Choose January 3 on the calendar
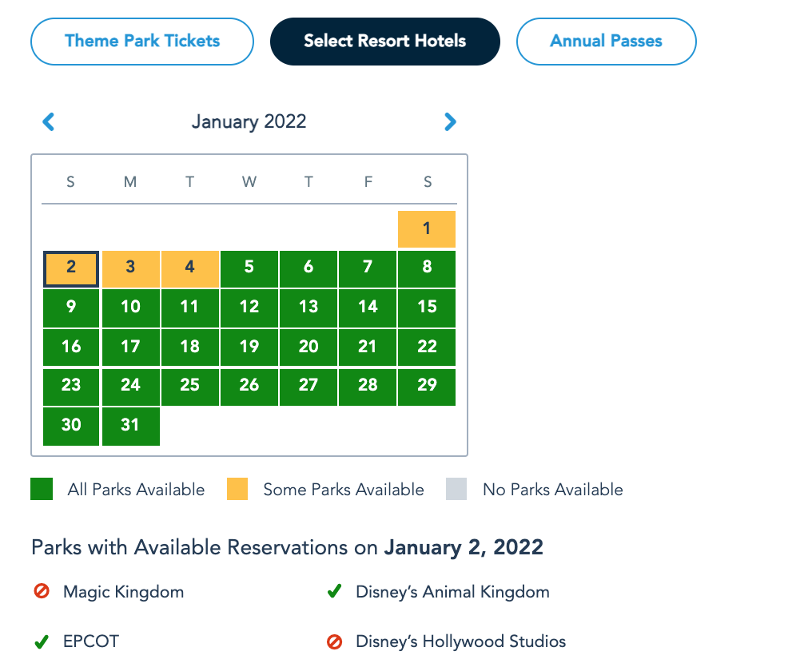Viewport: 812px width, 671px height. (130, 268)
